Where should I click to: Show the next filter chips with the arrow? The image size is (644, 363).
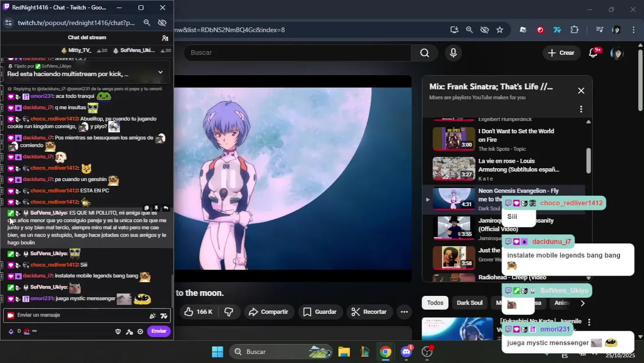click(583, 303)
